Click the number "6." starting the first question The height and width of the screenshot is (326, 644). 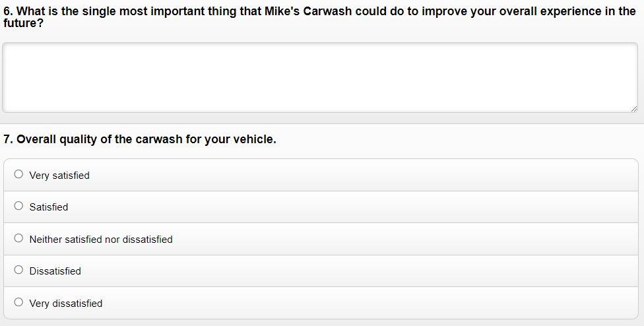pyautogui.click(x=8, y=11)
